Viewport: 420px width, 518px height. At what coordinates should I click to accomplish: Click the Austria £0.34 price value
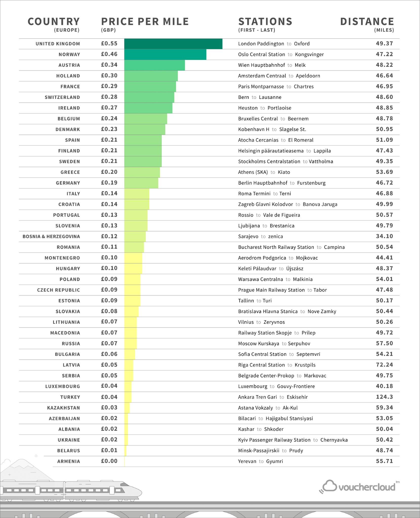(109, 65)
